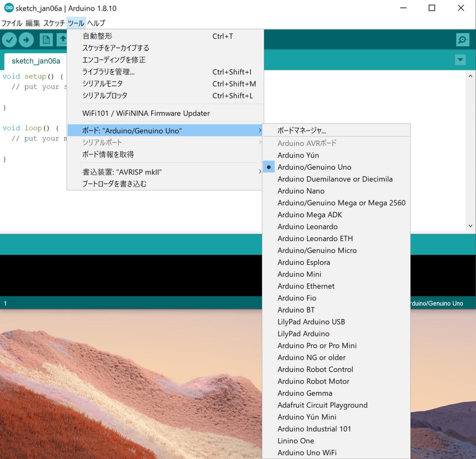Screen dimensions: 476x459
Task: Open the ファイル menu
Action: tap(12, 23)
